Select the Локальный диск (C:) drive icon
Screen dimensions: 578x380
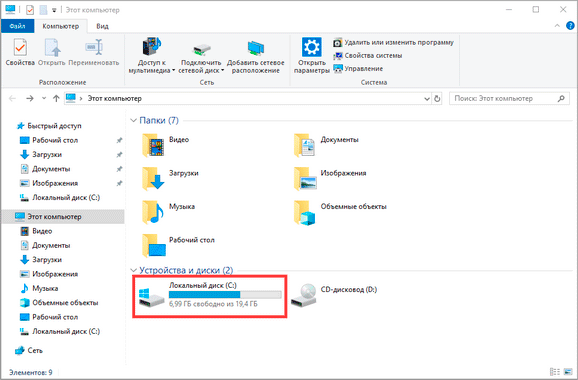click(152, 297)
